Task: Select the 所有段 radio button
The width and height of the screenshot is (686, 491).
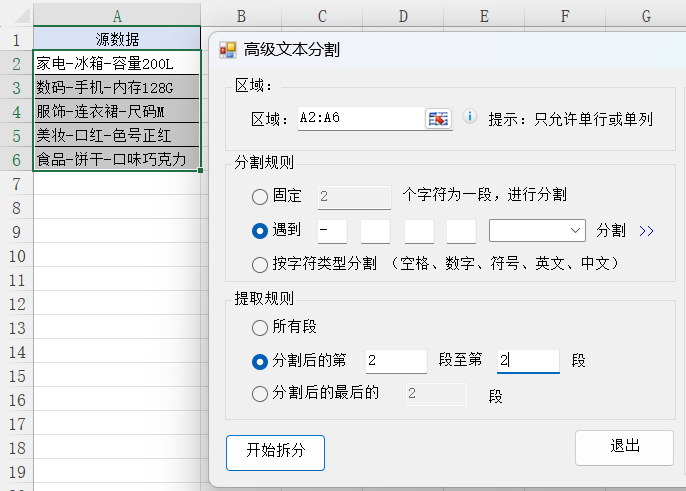Action: (x=260, y=327)
